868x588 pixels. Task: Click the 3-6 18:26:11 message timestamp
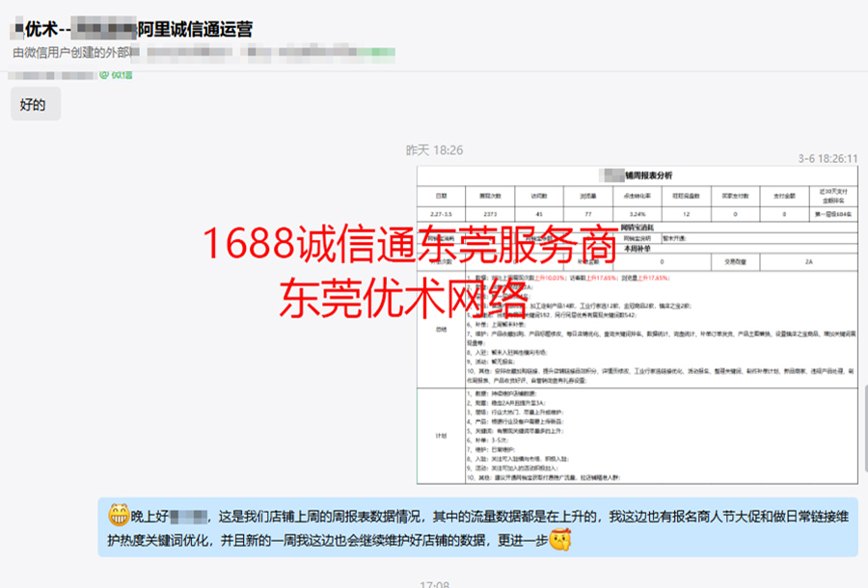(x=827, y=158)
